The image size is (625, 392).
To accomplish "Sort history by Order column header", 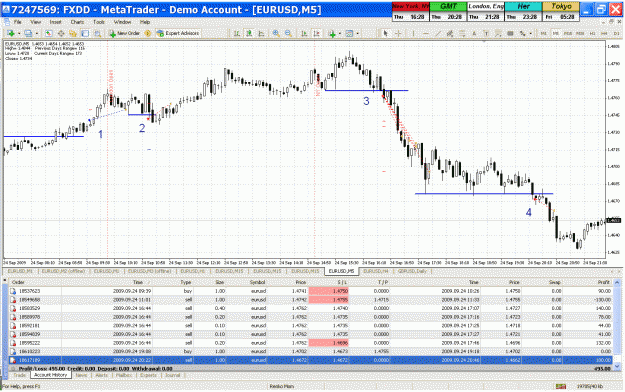I will click(x=18, y=282).
